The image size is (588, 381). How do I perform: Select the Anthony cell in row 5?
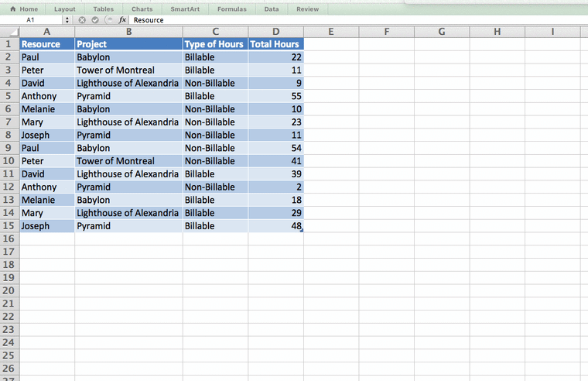[47, 96]
